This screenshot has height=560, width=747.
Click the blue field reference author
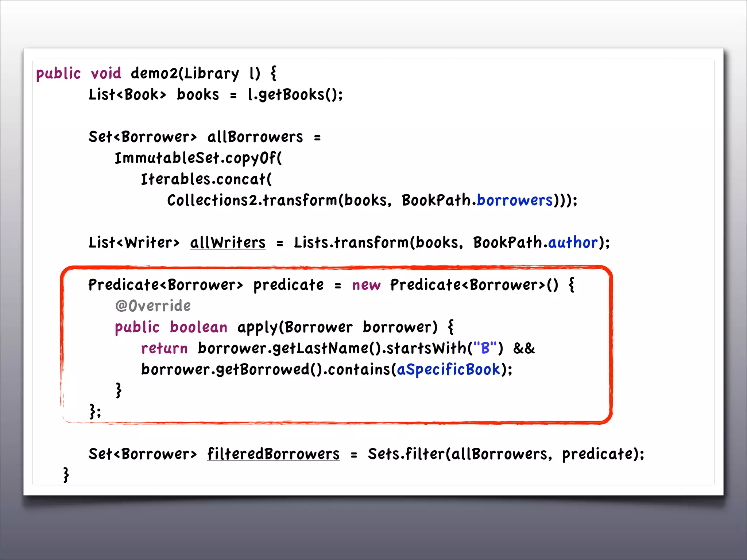(x=573, y=242)
